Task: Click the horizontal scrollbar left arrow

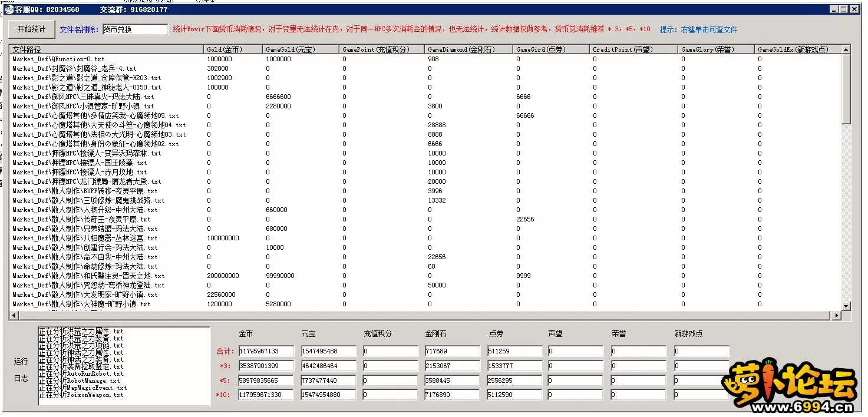Action: pos(14,316)
